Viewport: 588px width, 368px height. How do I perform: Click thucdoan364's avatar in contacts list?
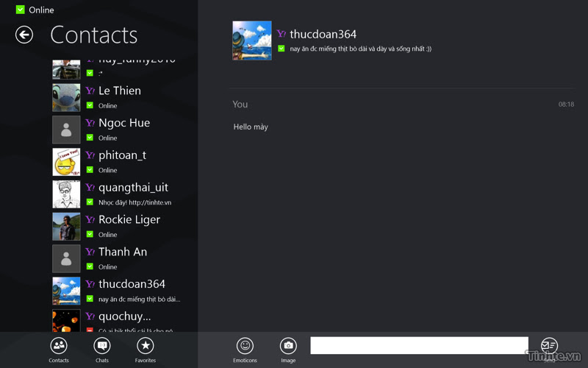(66, 291)
